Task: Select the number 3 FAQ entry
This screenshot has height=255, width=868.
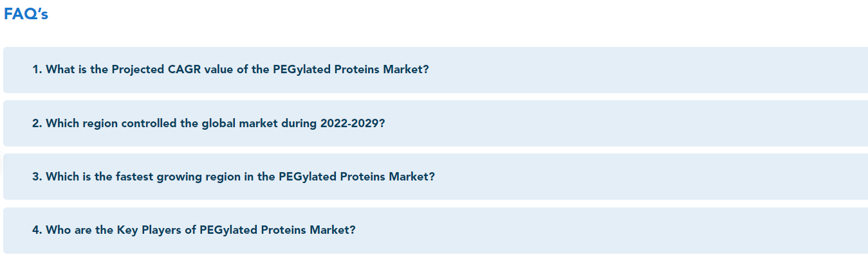Action: point(436,177)
